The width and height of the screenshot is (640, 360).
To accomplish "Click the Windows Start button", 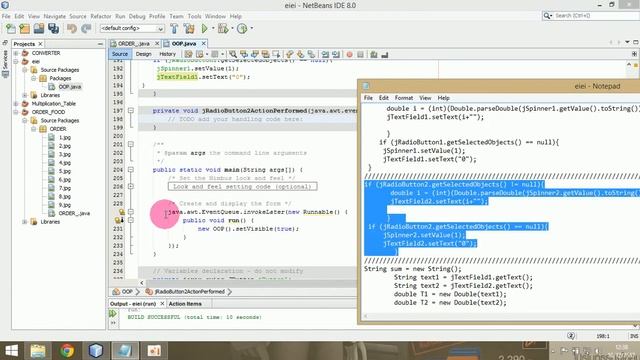I will tap(11, 351).
